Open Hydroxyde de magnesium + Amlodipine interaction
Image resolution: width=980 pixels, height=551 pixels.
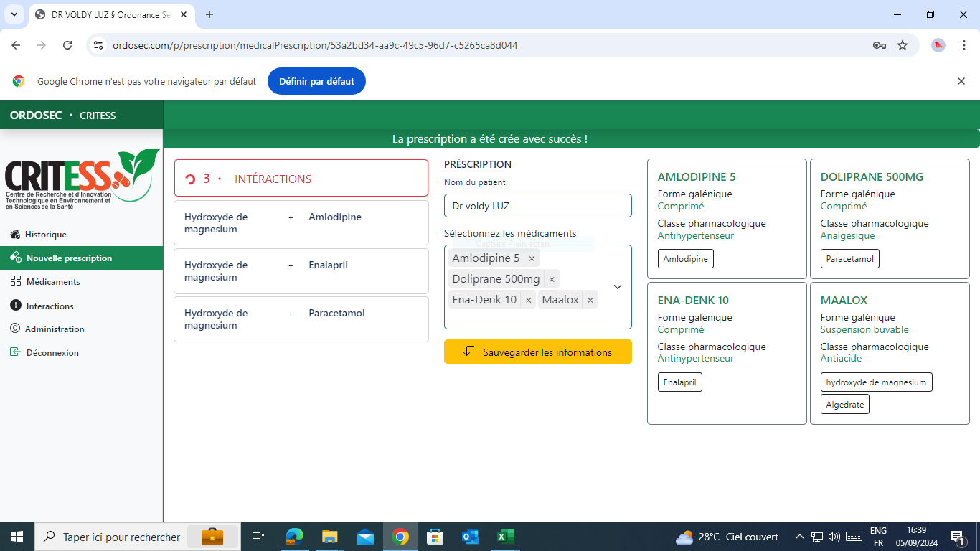pos(301,223)
